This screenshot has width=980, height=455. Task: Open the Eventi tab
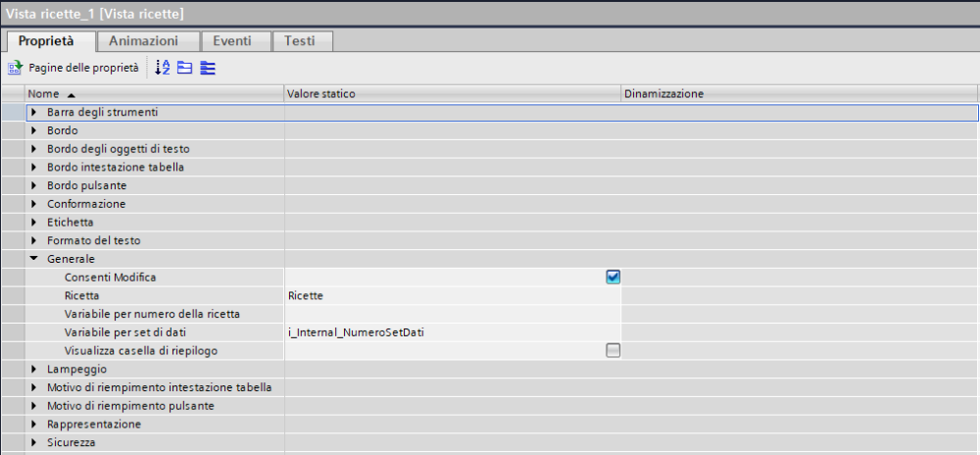(x=232, y=41)
